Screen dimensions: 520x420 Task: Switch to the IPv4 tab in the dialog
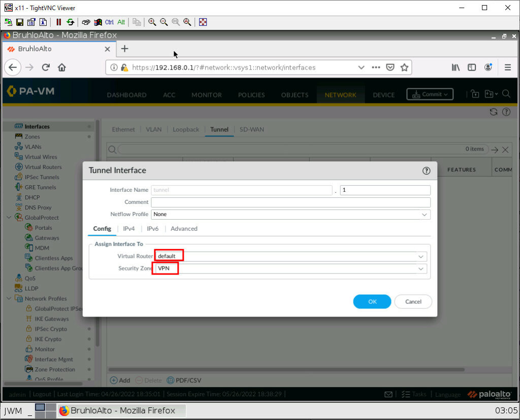129,229
